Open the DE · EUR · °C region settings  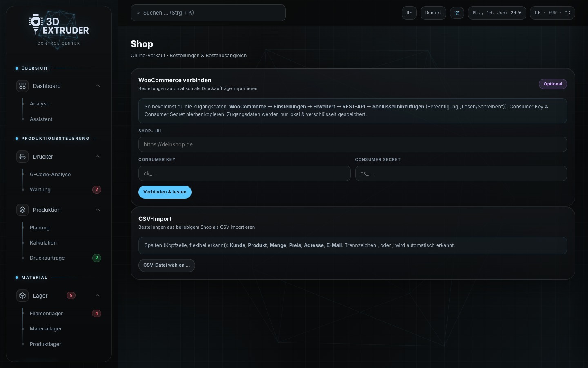[552, 13]
